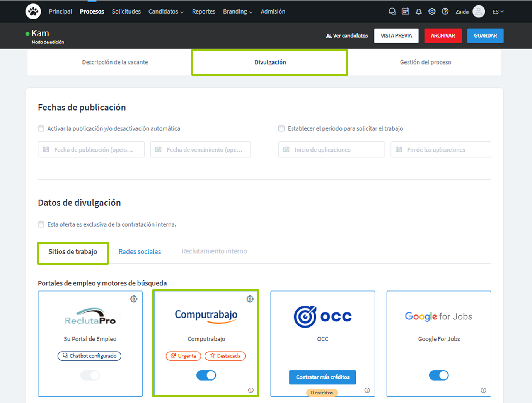Switch to the Redes sociales tab
The width and height of the screenshot is (532, 403).
(x=140, y=252)
